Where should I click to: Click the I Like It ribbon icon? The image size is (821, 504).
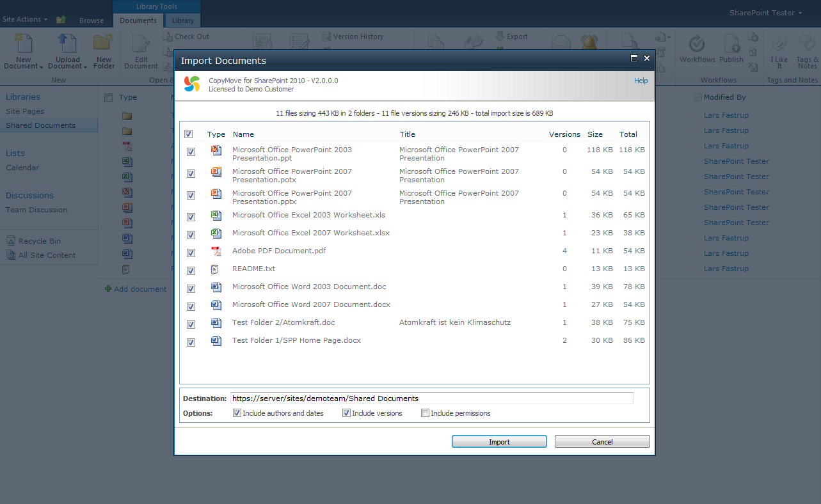[x=779, y=43]
